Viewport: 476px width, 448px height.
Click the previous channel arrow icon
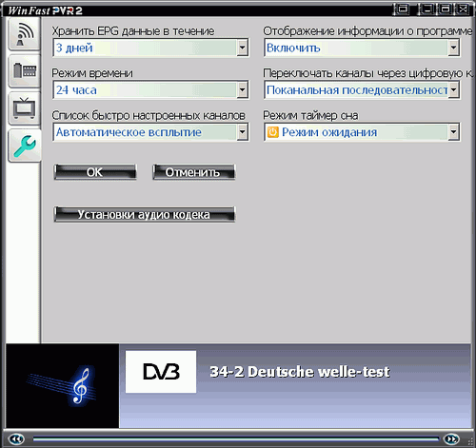(x=16, y=439)
